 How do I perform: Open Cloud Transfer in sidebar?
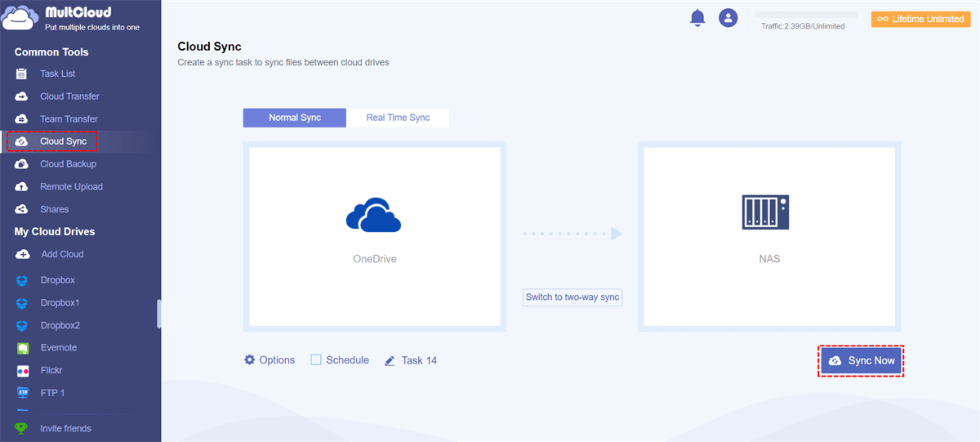69,96
